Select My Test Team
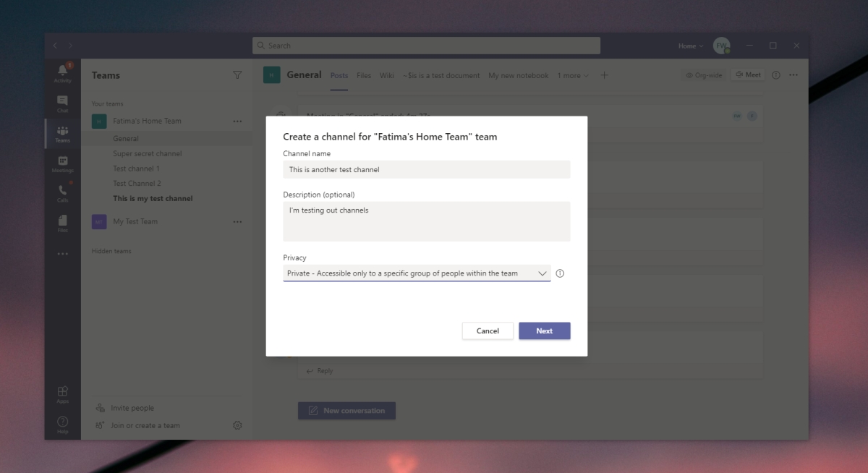This screenshot has height=473, width=868. pos(135,221)
